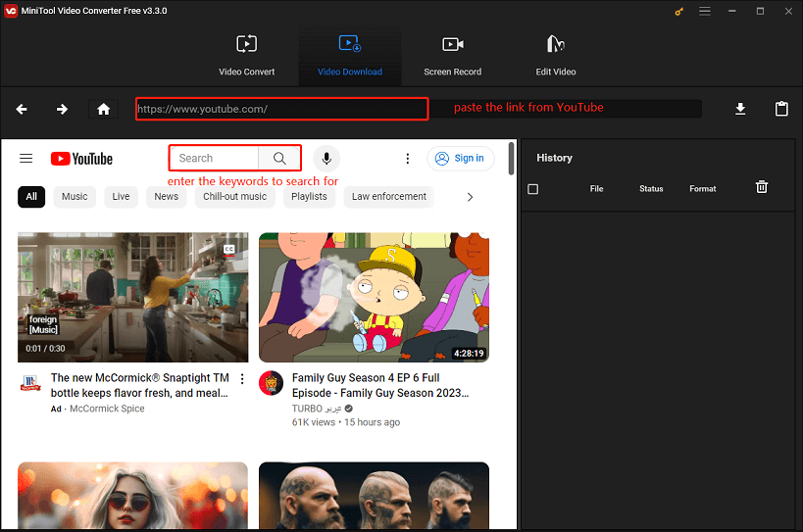Click the YouTube page vertical scrollbar
Viewport: 803px width, 532px height.
(x=511, y=159)
